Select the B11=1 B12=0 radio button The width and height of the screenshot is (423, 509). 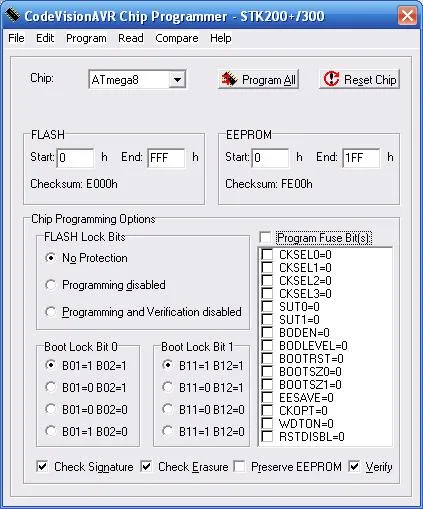click(167, 431)
